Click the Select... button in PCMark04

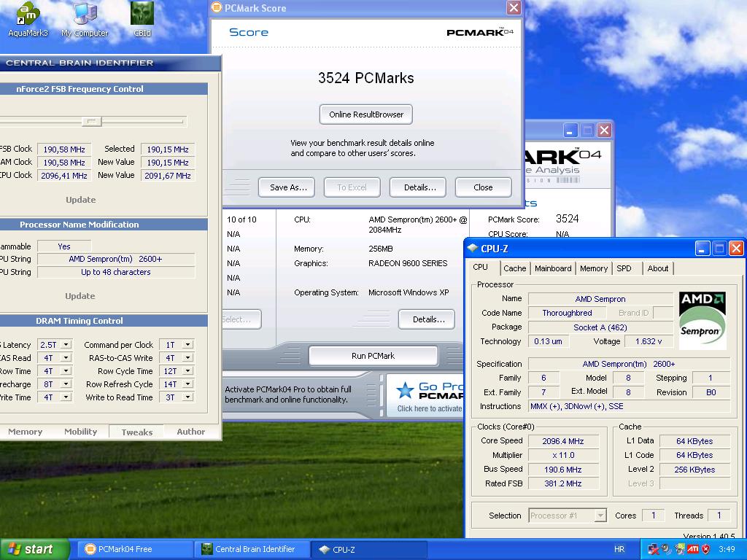pyautogui.click(x=242, y=319)
